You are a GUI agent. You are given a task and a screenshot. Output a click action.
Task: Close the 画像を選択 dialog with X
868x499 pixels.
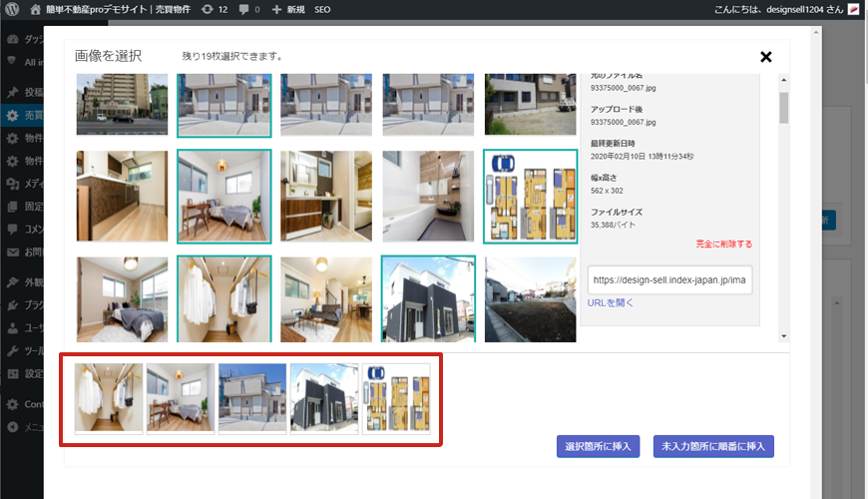(x=766, y=57)
